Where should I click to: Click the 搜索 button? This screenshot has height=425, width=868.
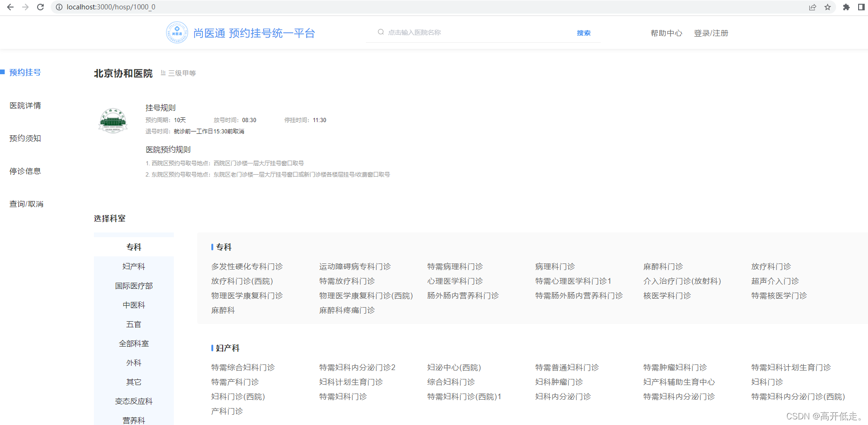pyautogui.click(x=584, y=33)
